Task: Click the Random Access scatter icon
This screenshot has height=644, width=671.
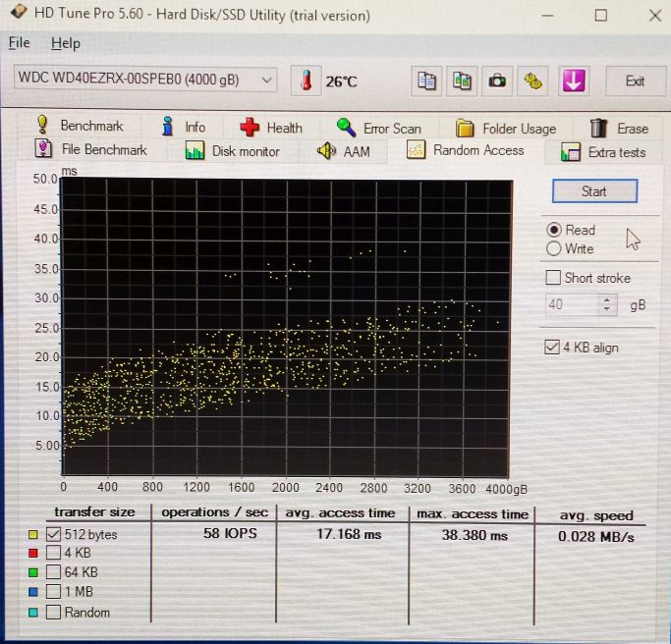Action: (x=416, y=149)
